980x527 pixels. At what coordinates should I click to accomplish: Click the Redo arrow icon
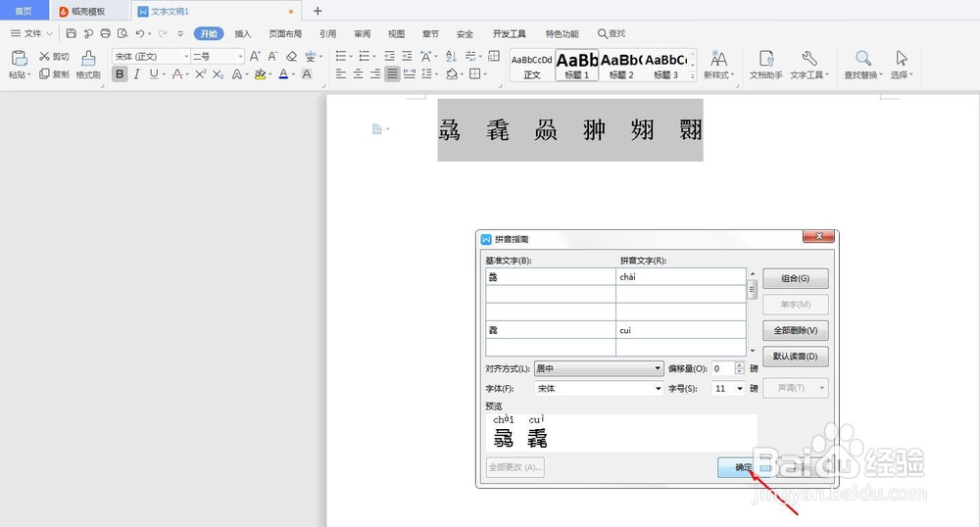(163, 33)
